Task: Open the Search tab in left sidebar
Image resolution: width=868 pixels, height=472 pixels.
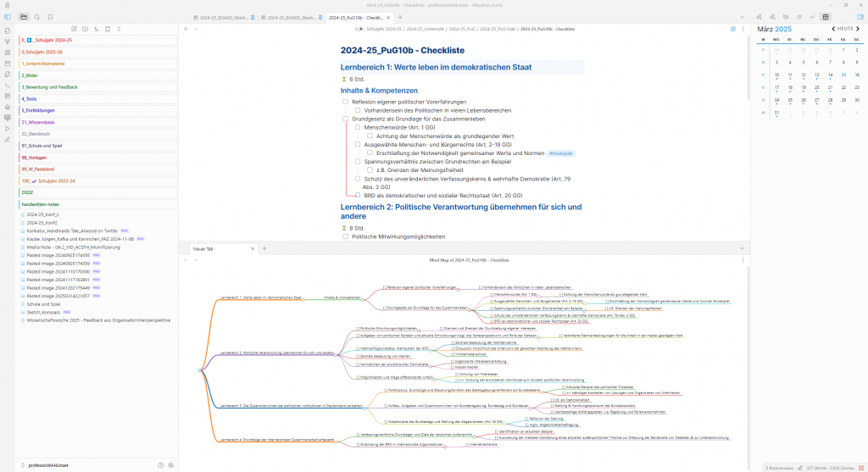Action: (37, 17)
